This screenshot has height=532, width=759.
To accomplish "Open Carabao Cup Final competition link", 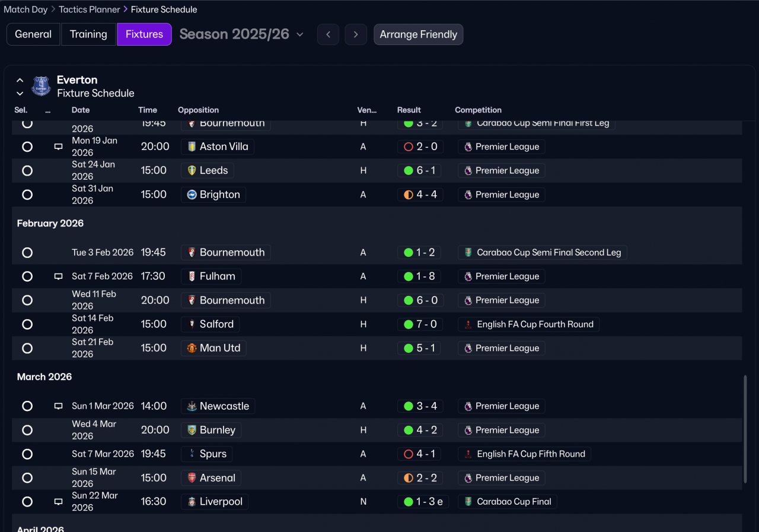I will (x=507, y=502).
